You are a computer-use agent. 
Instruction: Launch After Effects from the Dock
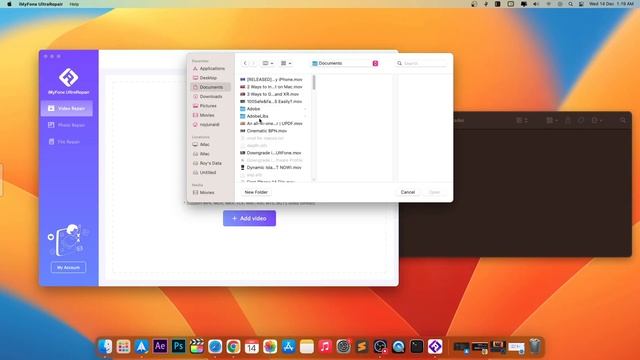point(160,347)
